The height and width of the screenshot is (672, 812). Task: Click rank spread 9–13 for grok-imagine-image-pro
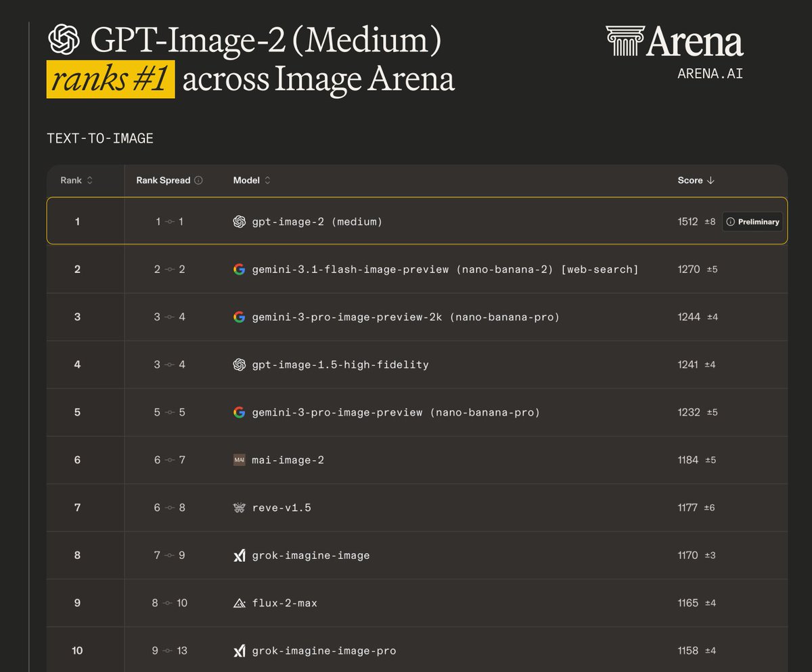tap(169, 651)
